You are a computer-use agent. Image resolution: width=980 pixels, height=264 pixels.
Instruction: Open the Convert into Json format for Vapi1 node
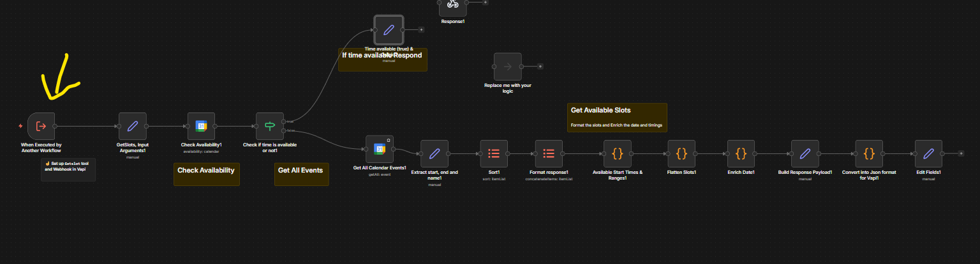869,153
